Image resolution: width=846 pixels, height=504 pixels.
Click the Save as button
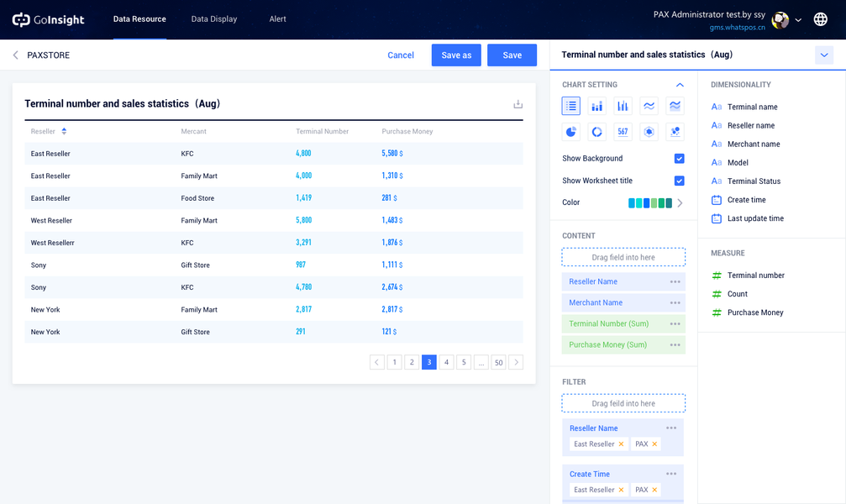click(456, 55)
